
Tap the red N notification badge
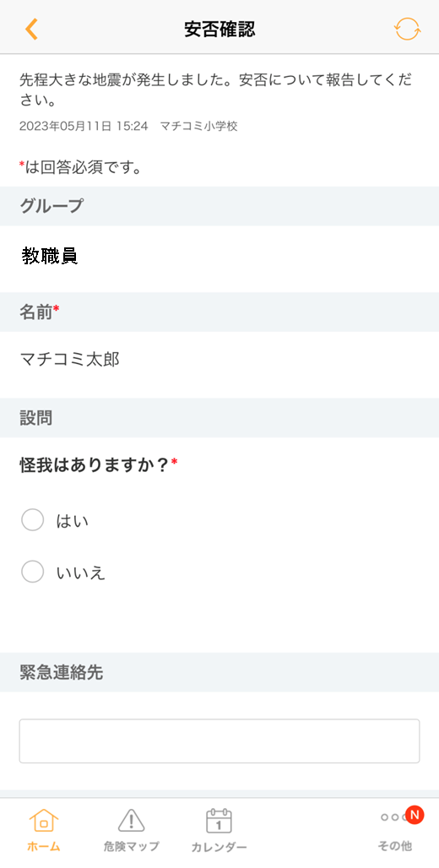tap(414, 814)
